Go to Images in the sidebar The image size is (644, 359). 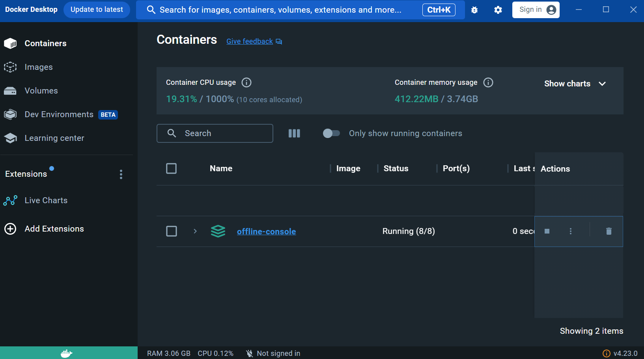(x=39, y=67)
